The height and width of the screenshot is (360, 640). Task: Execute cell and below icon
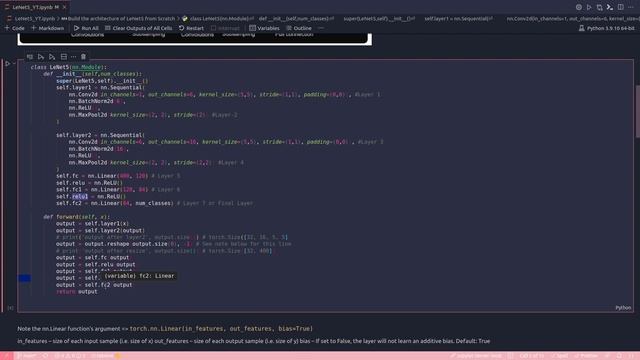pyautogui.click(x=52, y=57)
